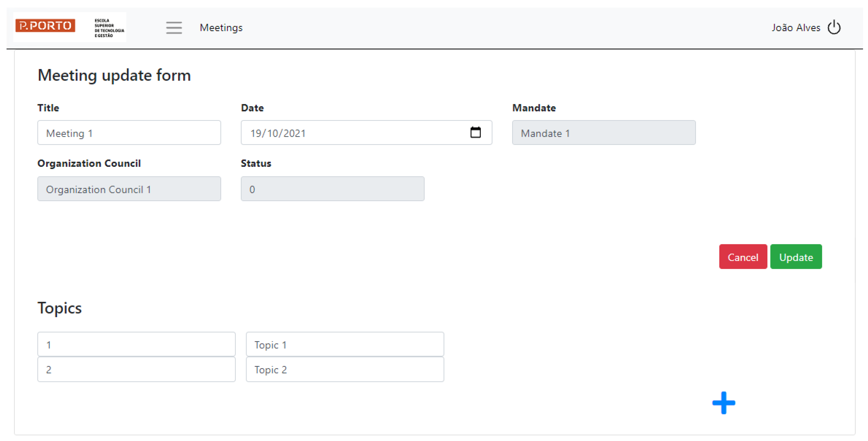Edit the Topic 1 name field
Viewport: 868px width, 441px height.
click(345, 344)
